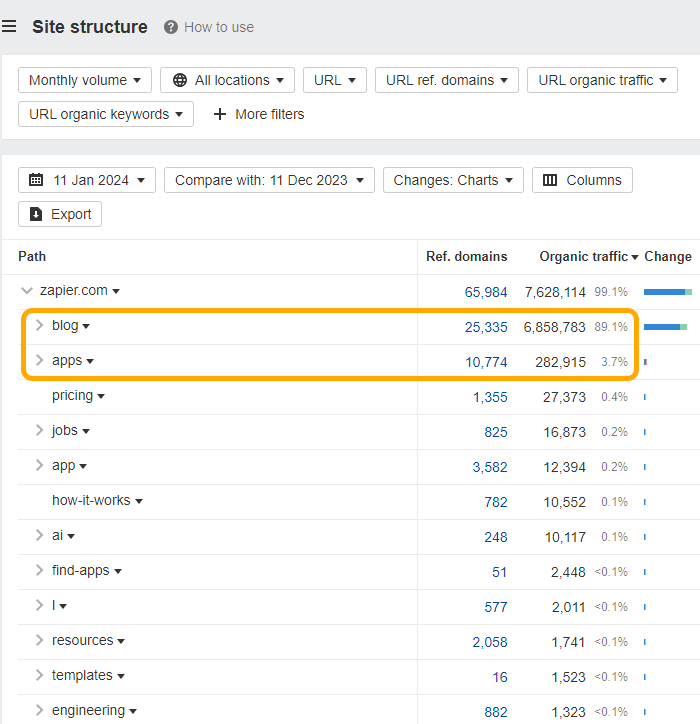The height and width of the screenshot is (724, 700).
Task: Click ref. domains value 65,984
Action: pyautogui.click(x=486, y=292)
